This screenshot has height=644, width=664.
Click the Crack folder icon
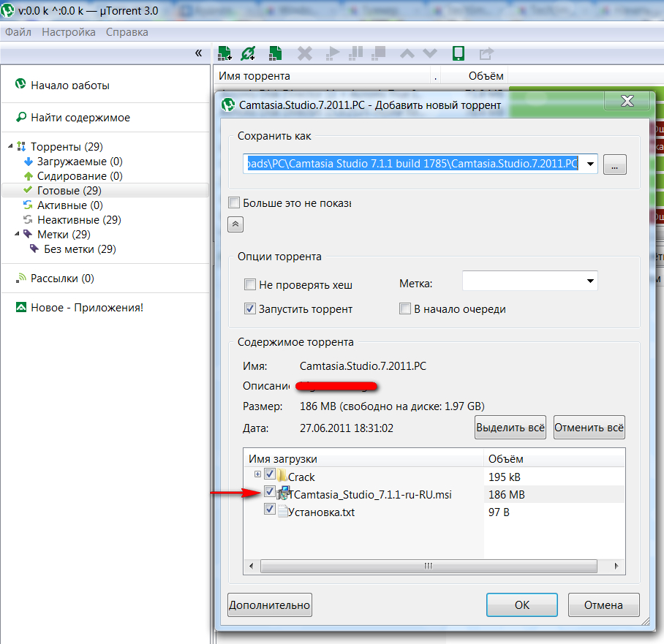coord(282,475)
